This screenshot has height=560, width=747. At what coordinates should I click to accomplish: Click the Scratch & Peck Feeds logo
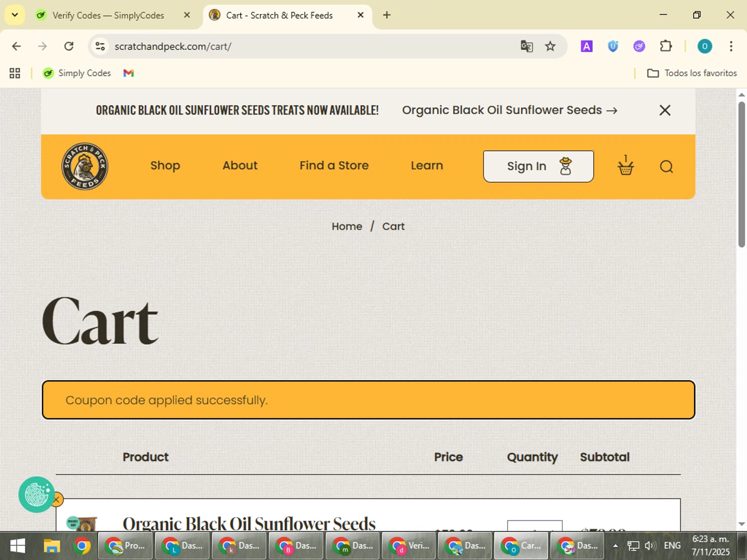[85, 166]
